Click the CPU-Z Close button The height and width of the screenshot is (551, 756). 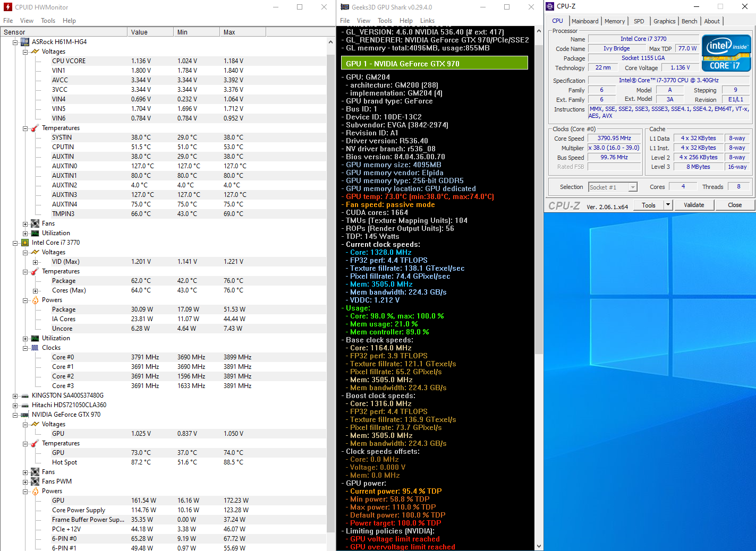pyautogui.click(x=735, y=205)
